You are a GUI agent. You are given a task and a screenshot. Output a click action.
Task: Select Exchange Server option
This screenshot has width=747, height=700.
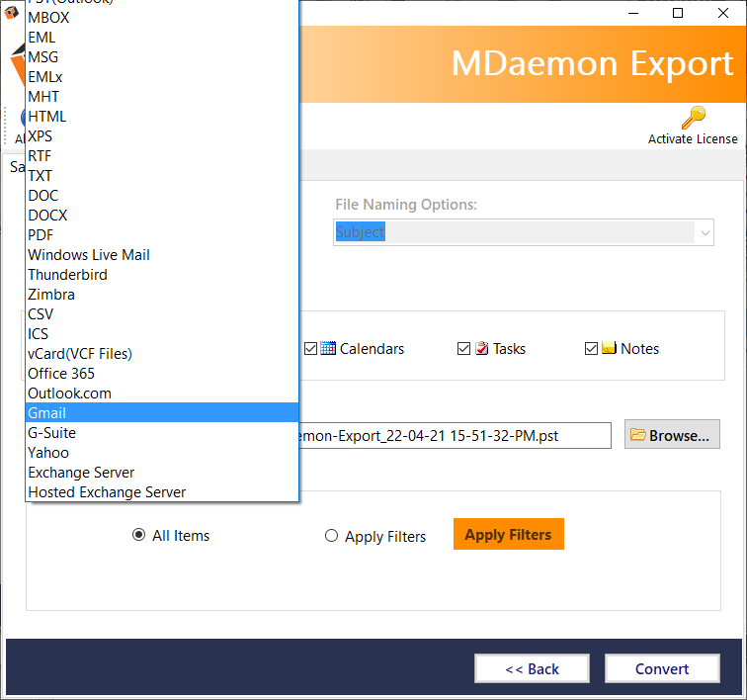click(162, 473)
